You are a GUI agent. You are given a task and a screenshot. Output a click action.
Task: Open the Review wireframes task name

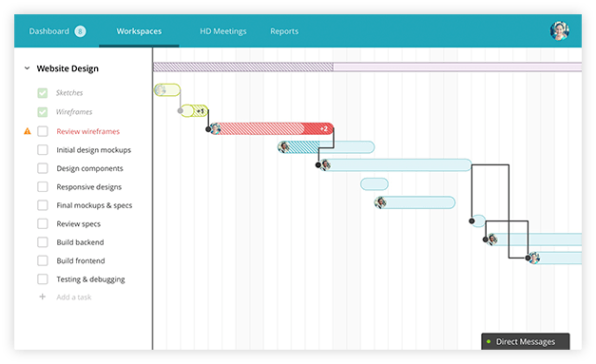(x=87, y=131)
